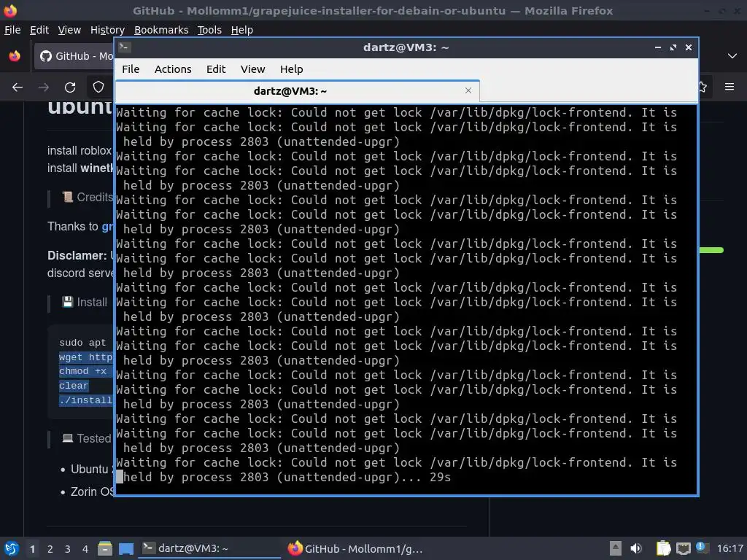Open Firefox View menu
Image resolution: width=747 pixels, height=560 pixels.
(69, 30)
